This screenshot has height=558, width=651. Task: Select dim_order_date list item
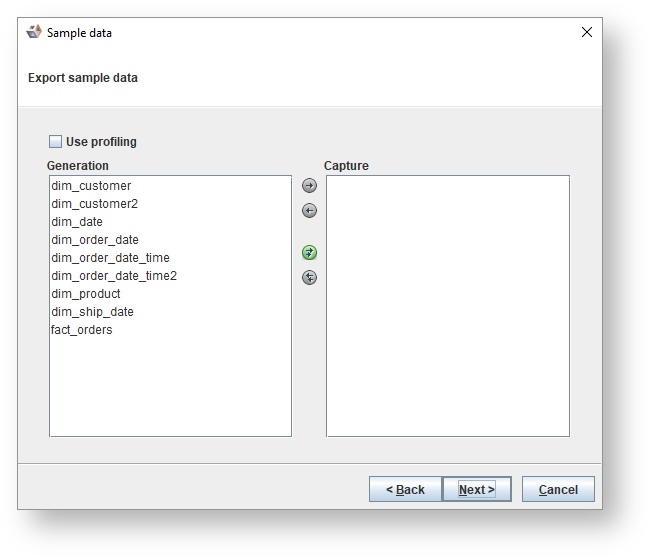[x=95, y=240]
